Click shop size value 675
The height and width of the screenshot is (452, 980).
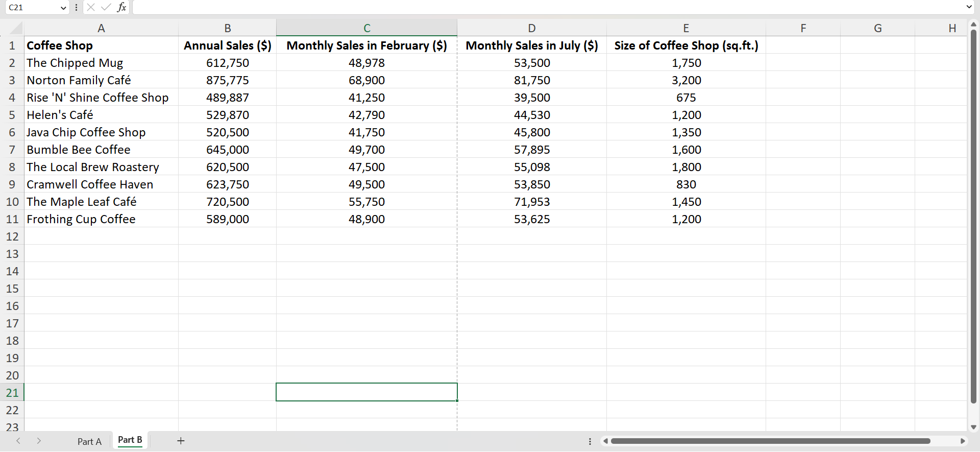tap(686, 98)
